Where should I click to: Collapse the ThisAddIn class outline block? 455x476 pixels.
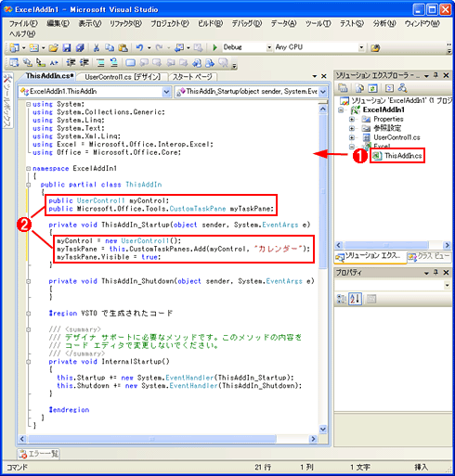point(29,185)
